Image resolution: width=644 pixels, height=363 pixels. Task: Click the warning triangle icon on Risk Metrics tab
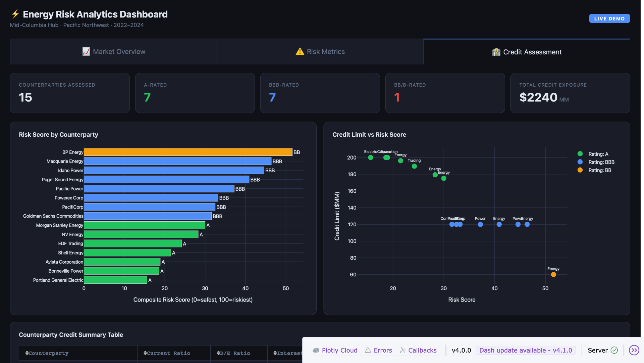[300, 51]
